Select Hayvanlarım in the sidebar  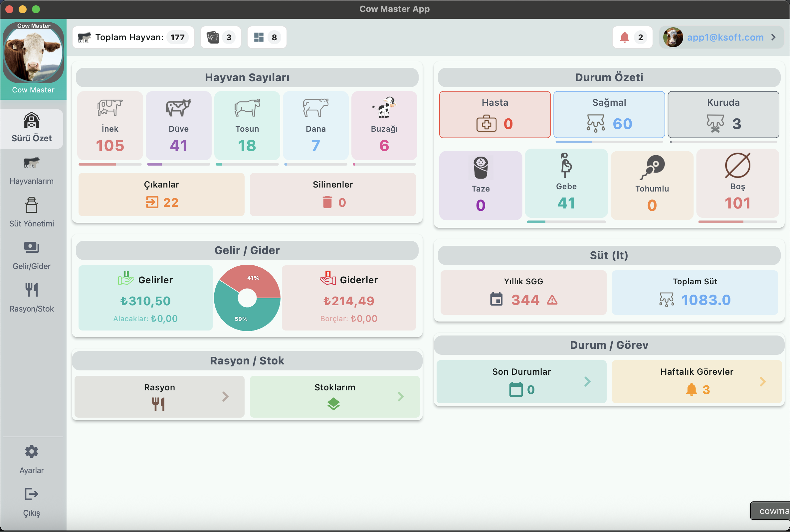[x=32, y=171]
